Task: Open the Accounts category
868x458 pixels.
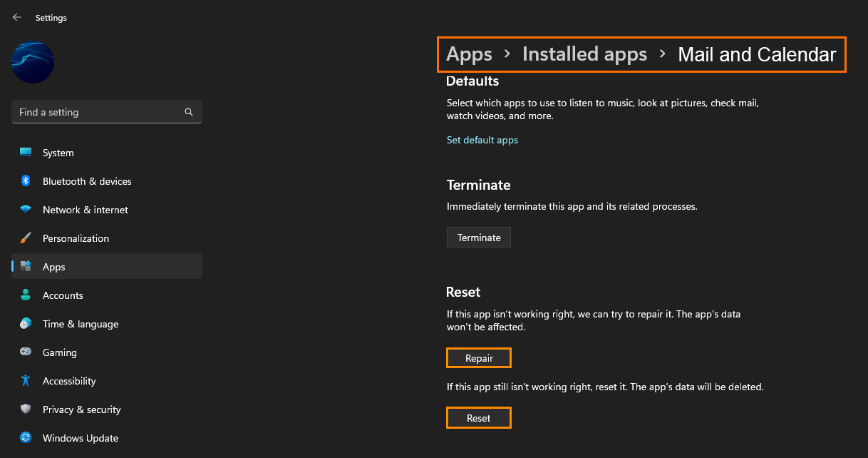Action: click(x=107, y=295)
